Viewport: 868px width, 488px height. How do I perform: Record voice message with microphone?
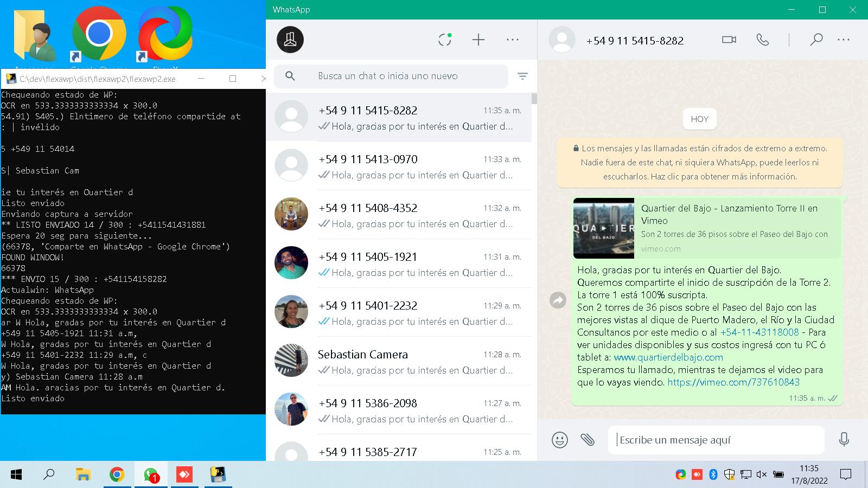click(844, 439)
